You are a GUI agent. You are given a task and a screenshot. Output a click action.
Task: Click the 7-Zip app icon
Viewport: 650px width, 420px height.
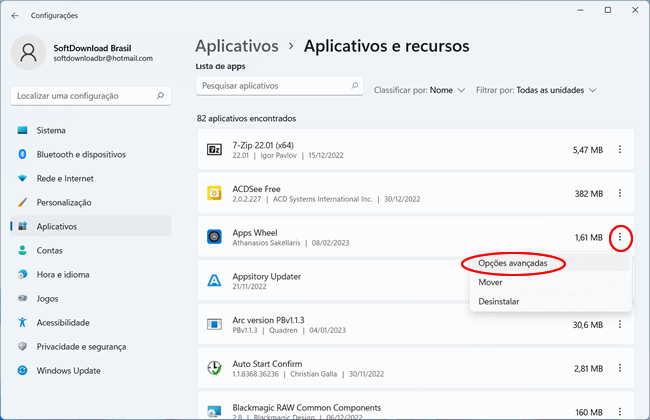coord(214,150)
